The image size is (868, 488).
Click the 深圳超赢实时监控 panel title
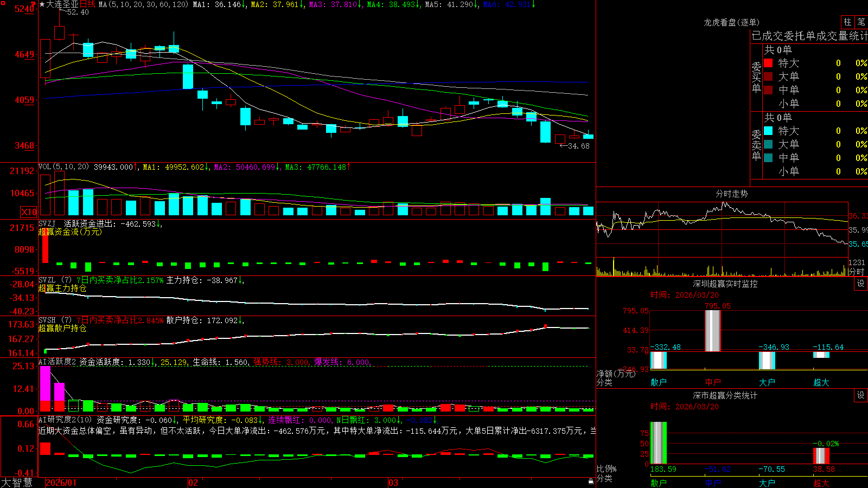click(725, 284)
